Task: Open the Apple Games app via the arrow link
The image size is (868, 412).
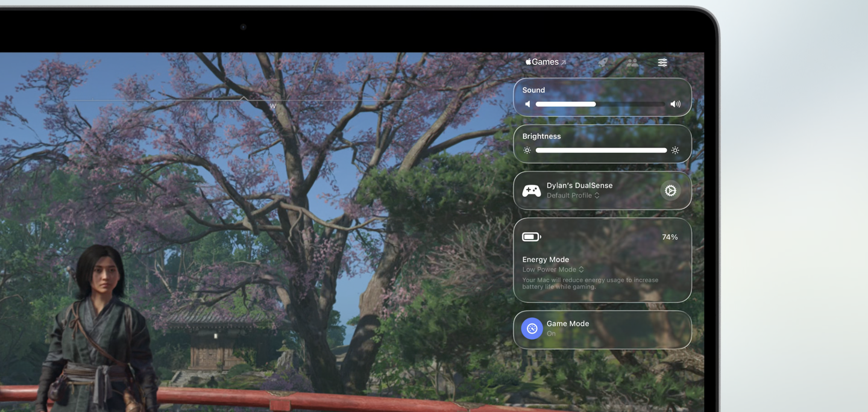Action: pos(564,61)
